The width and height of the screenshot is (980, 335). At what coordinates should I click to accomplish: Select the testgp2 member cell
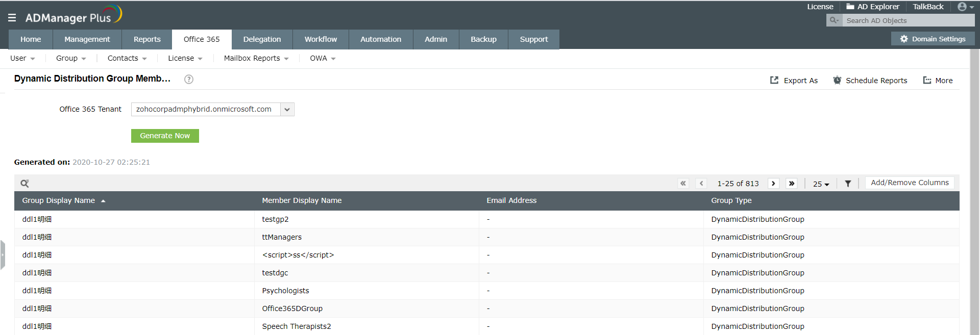pyautogui.click(x=366, y=219)
